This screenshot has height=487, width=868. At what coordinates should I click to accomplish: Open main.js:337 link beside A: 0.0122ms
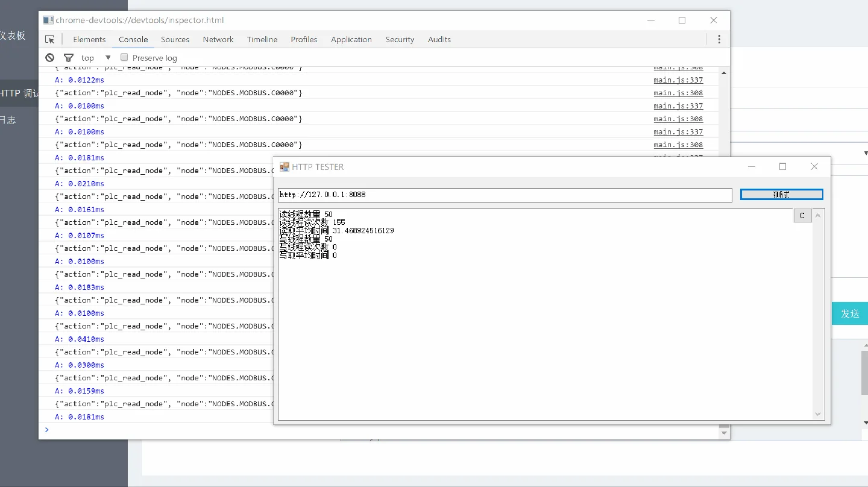click(x=678, y=80)
